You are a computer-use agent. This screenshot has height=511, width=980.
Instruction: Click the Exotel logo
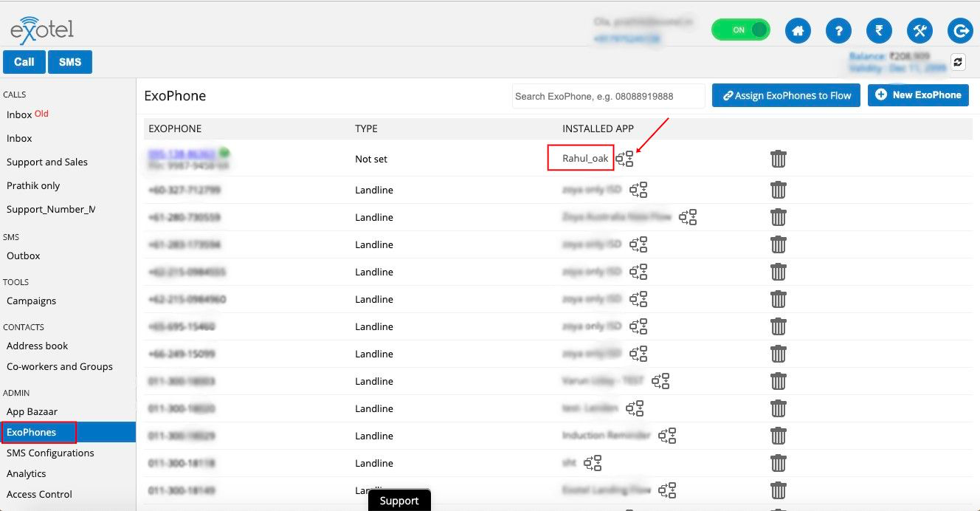(42, 30)
